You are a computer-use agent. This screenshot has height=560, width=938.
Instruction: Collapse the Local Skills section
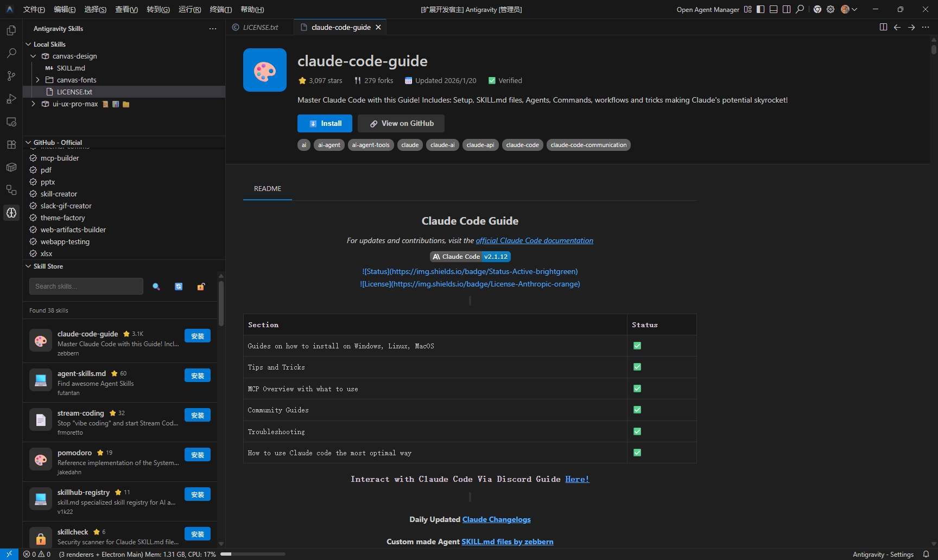pyautogui.click(x=28, y=44)
